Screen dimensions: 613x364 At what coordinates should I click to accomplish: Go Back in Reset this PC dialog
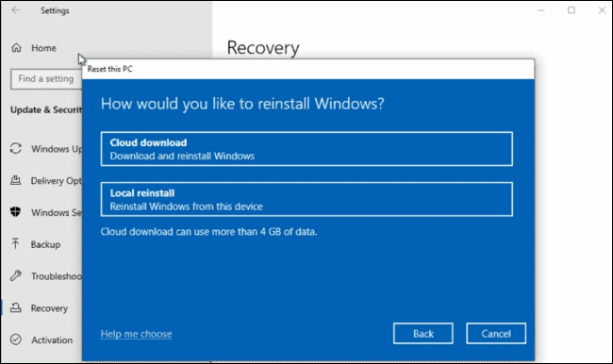click(423, 334)
